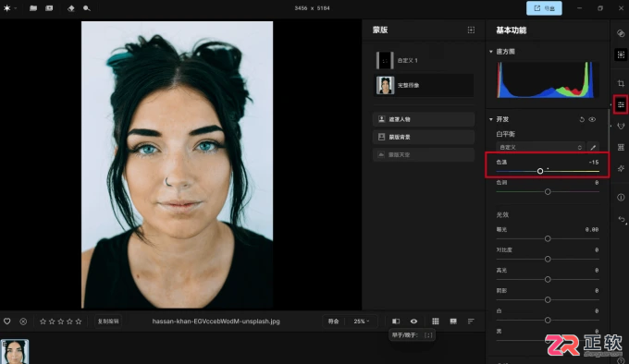Click the fit zoom button
Viewport: 629px width, 364px height.
click(x=333, y=322)
